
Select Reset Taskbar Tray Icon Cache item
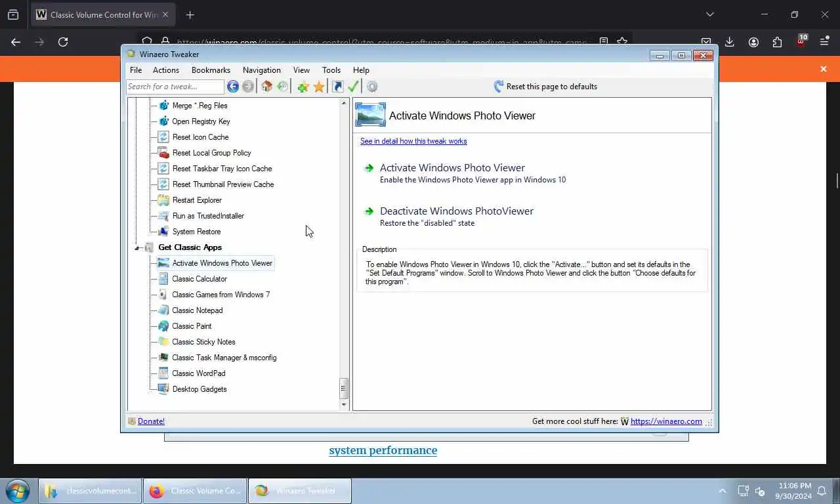222,169
